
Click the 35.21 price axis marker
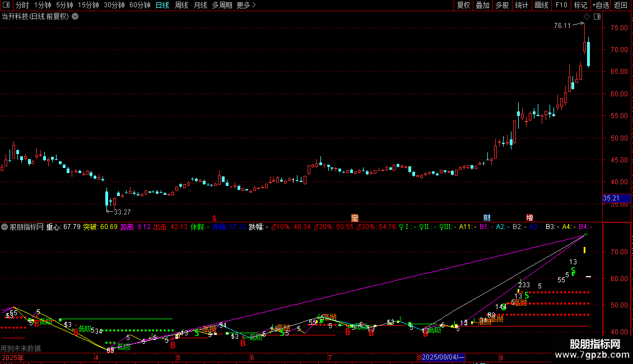coord(616,198)
